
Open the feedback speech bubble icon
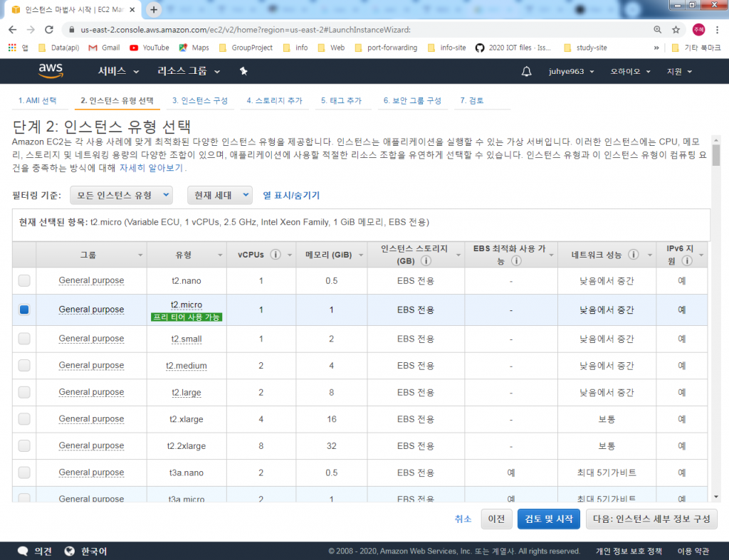23,551
